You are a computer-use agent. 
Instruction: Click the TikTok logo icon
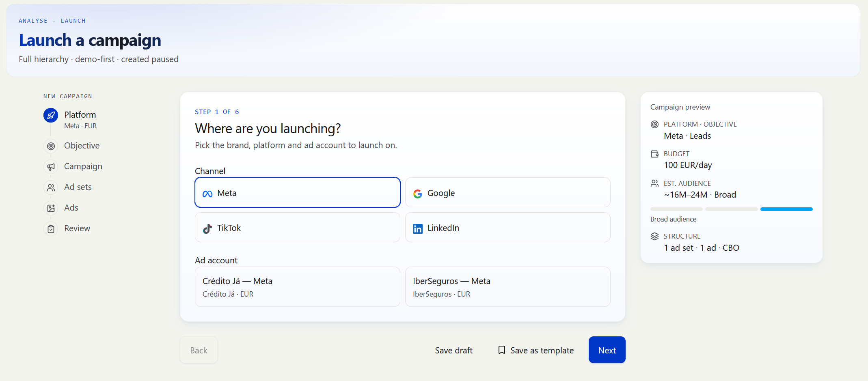tap(207, 228)
